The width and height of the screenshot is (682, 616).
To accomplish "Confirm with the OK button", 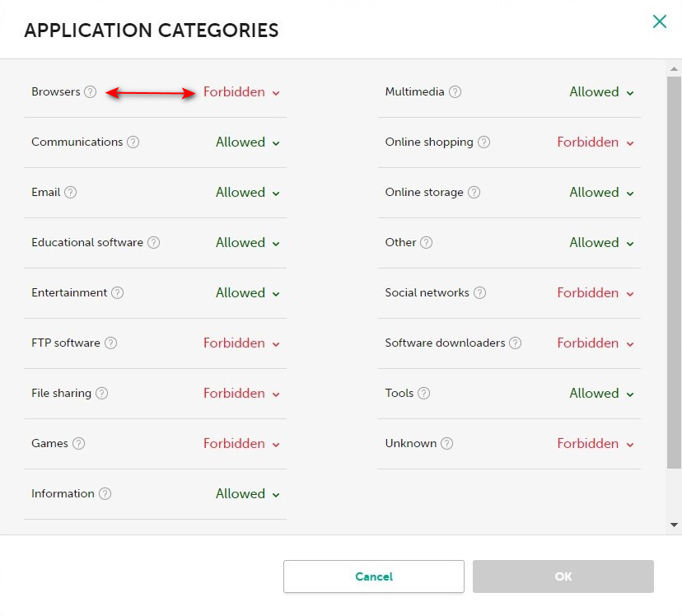I will click(563, 576).
